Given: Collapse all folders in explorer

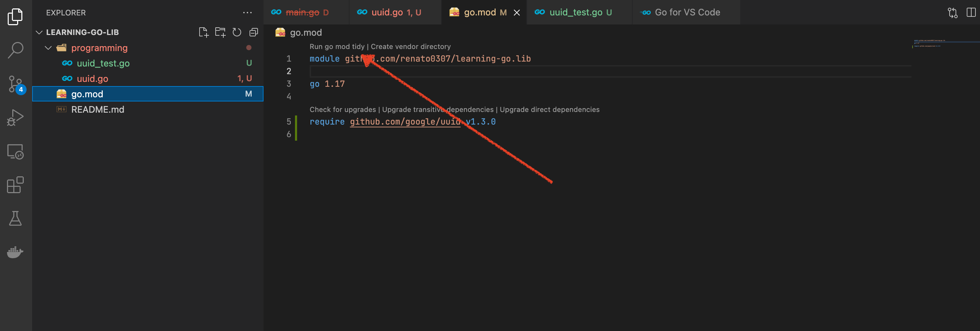Looking at the screenshot, I should (x=253, y=33).
